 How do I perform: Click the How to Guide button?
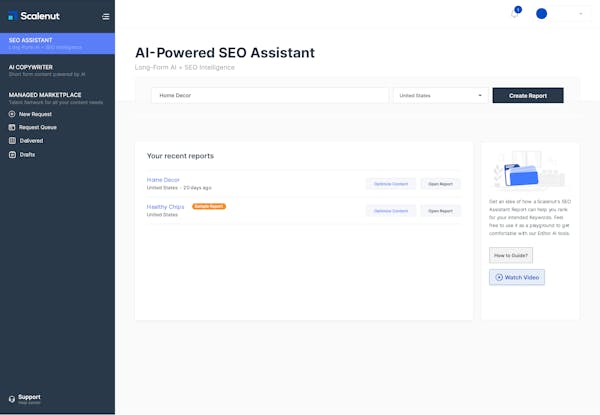click(x=511, y=255)
